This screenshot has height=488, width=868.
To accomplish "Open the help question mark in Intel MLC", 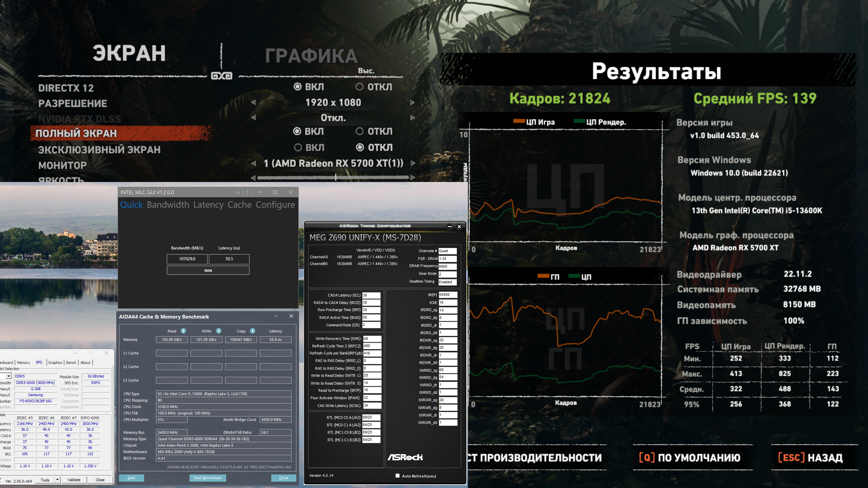I will (x=247, y=192).
